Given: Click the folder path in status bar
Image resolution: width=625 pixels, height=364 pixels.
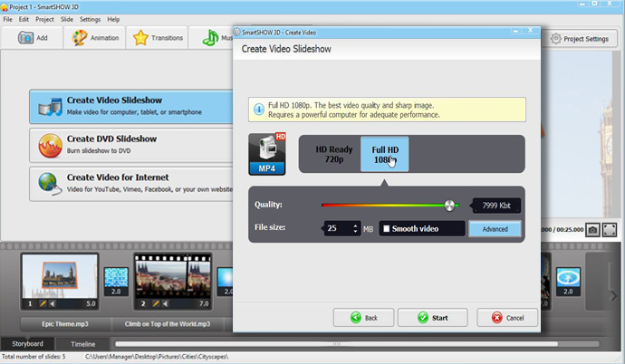Looking at the screenshot, I should pos(157,357).
